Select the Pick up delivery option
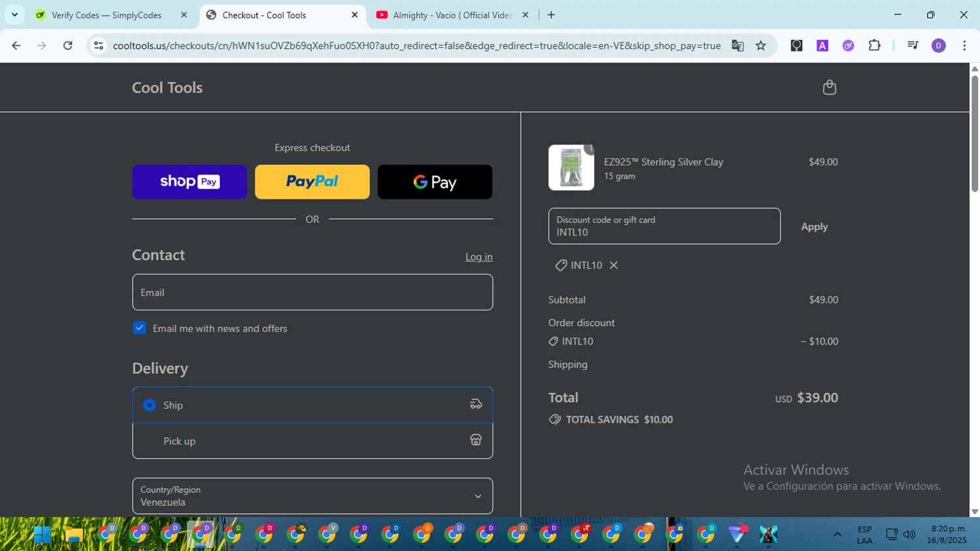Viewport: 980px width, 551px height. (x=312, y=441)
